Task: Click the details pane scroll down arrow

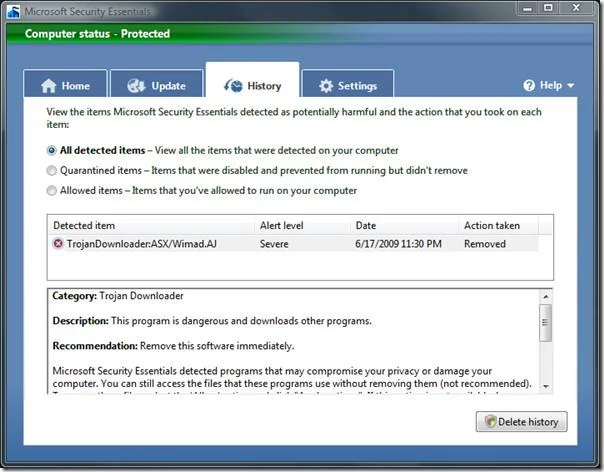Action: point(545,386)
